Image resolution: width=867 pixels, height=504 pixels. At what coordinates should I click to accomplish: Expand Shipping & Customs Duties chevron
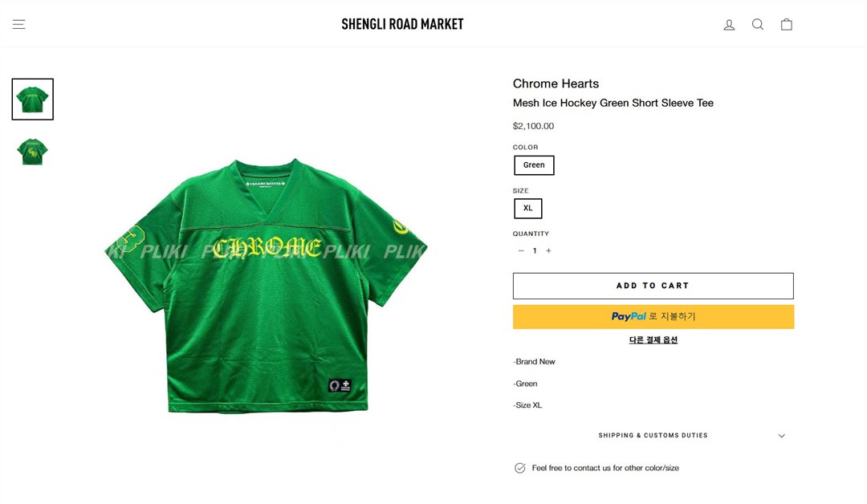tap(781, 436)
